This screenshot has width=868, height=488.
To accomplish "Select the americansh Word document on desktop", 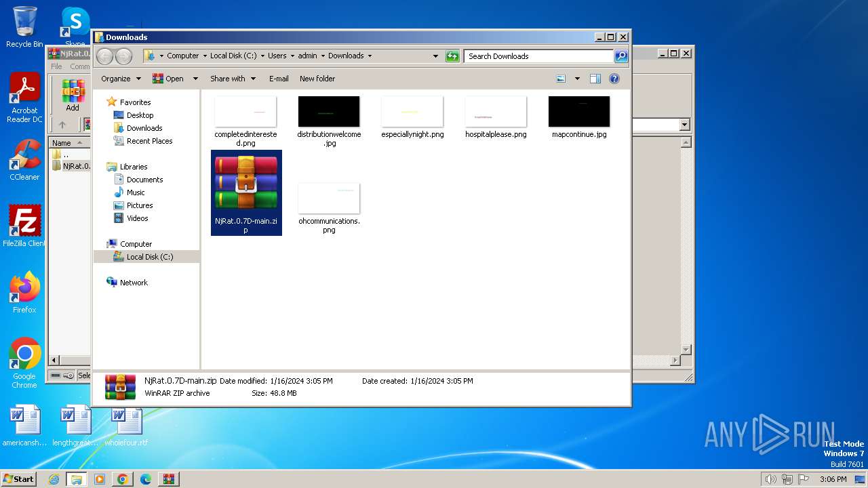I will (24, 426).
